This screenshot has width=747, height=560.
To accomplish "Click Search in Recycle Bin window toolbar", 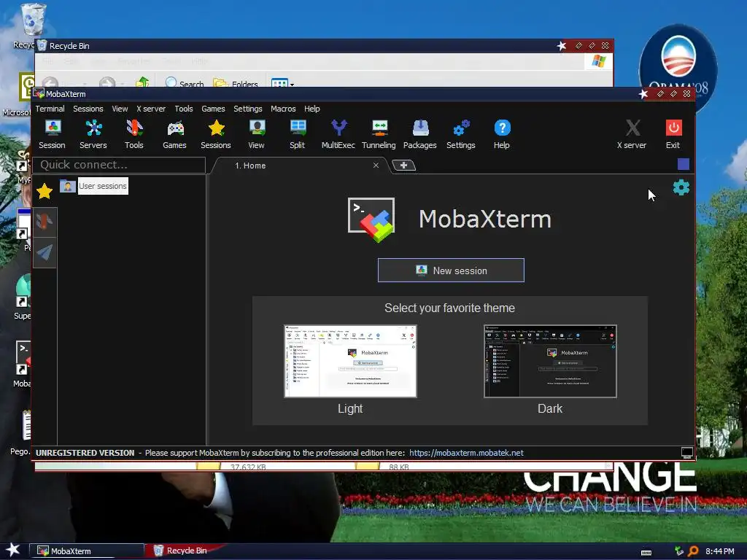I will pos(185,83).
